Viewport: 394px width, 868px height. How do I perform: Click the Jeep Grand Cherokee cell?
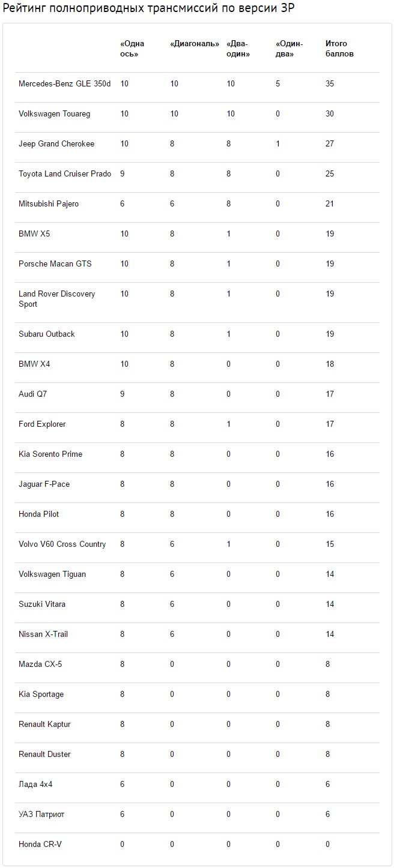click(56, 144)
